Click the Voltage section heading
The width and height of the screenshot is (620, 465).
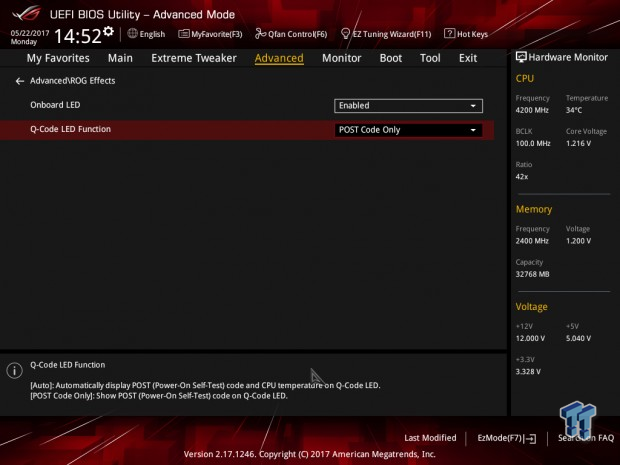(531, 306)
